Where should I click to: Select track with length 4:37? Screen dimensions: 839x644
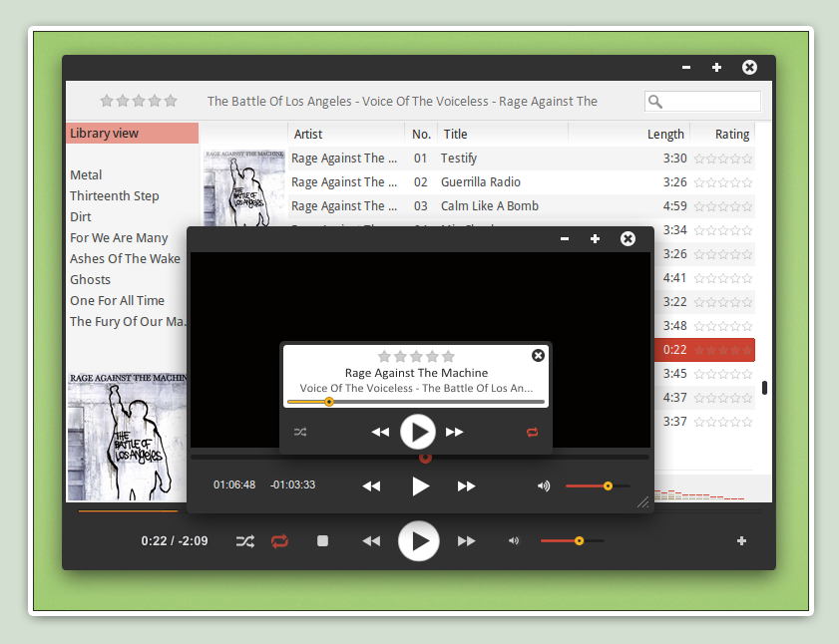pyautogui.click(x=704, y=398)
